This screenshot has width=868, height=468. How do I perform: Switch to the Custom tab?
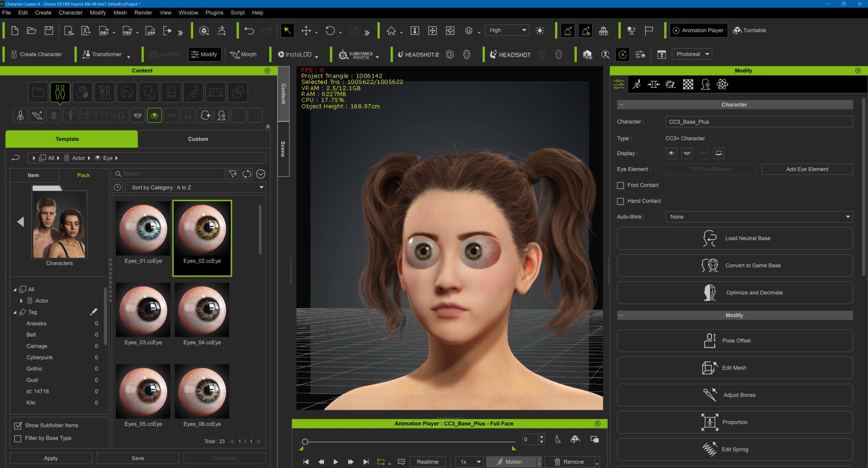(x=198, y=139)
